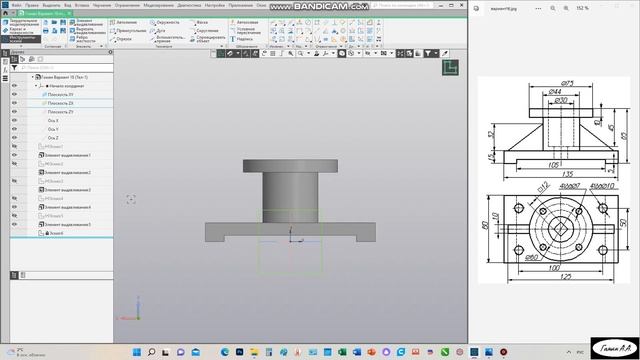Viewport: 640px width, 360px height.
Task: Select Твердотельное моделирование toolset
Action: pyautogui.click(x=21, y=22)
